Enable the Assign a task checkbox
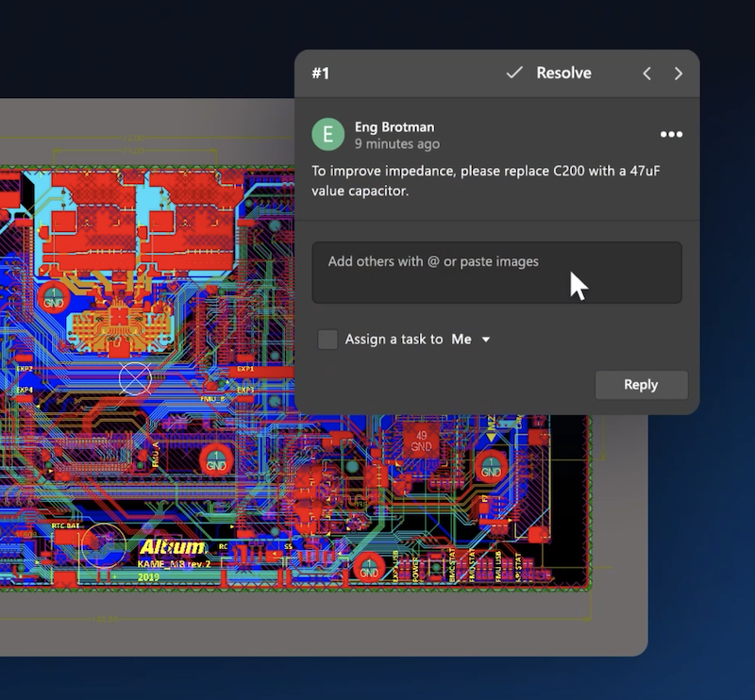755x700 pixels. click(x=327, y=340)
